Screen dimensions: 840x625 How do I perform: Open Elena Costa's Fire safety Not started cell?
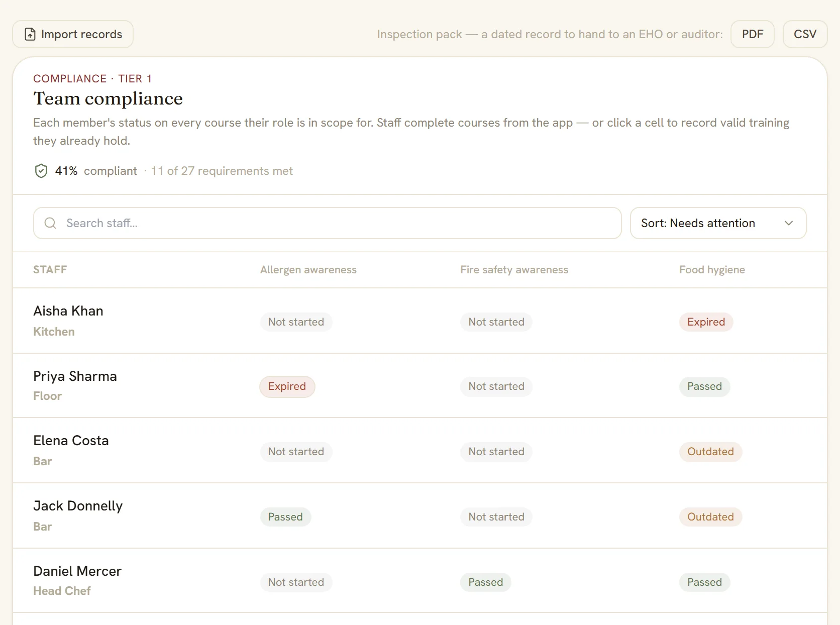(496, 452)
